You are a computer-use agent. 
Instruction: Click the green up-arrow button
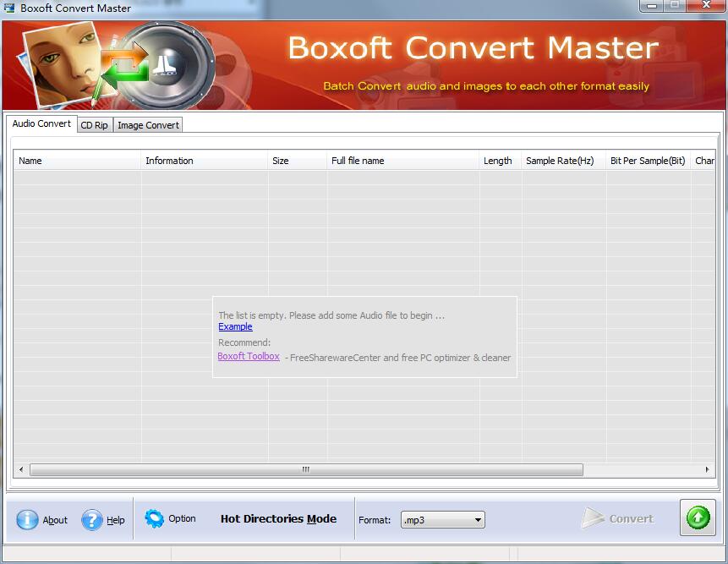(698, 517)
